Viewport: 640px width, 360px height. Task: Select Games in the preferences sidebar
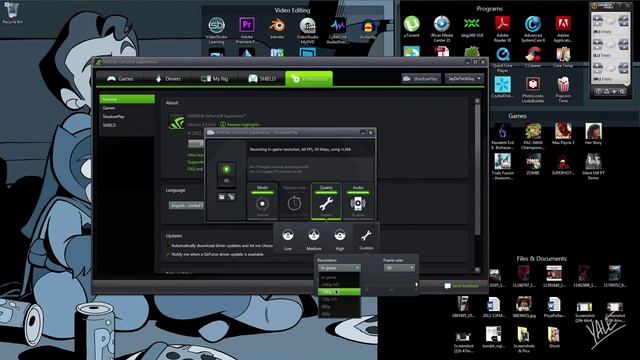coord(127,108)
